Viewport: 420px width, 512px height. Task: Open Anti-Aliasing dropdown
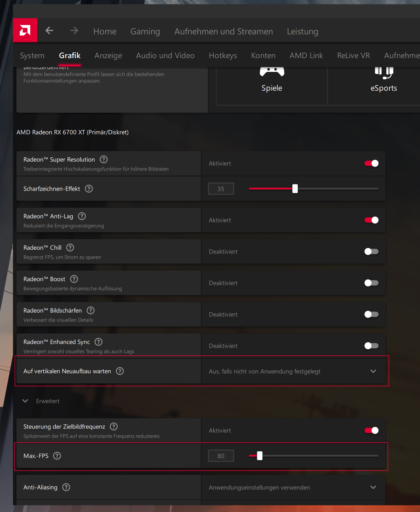click(293, 487)
